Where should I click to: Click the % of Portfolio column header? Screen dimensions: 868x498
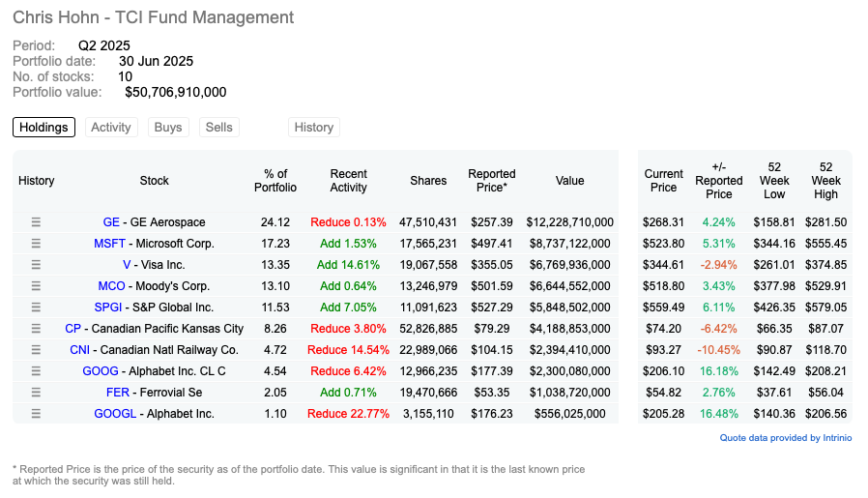click(x=275, y=181)
